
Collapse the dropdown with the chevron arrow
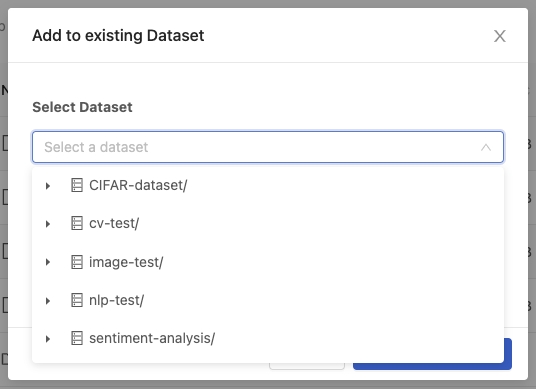[486, 147]
